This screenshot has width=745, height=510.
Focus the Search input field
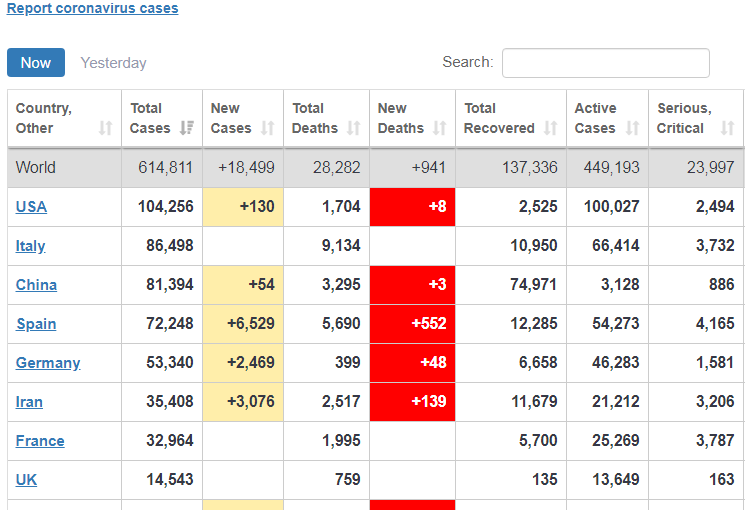click(605, 63)
